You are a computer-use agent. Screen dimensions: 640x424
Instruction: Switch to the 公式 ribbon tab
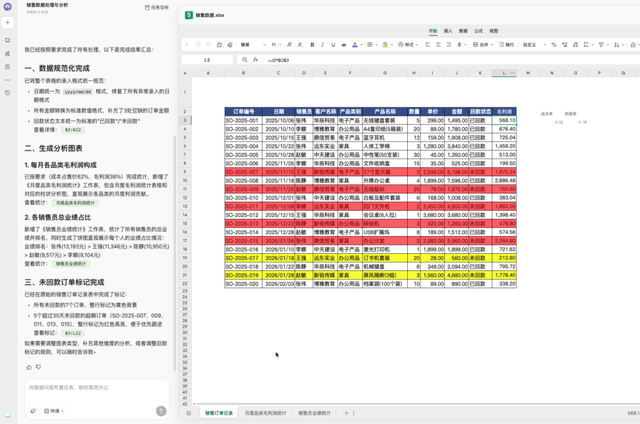point(478,31)
